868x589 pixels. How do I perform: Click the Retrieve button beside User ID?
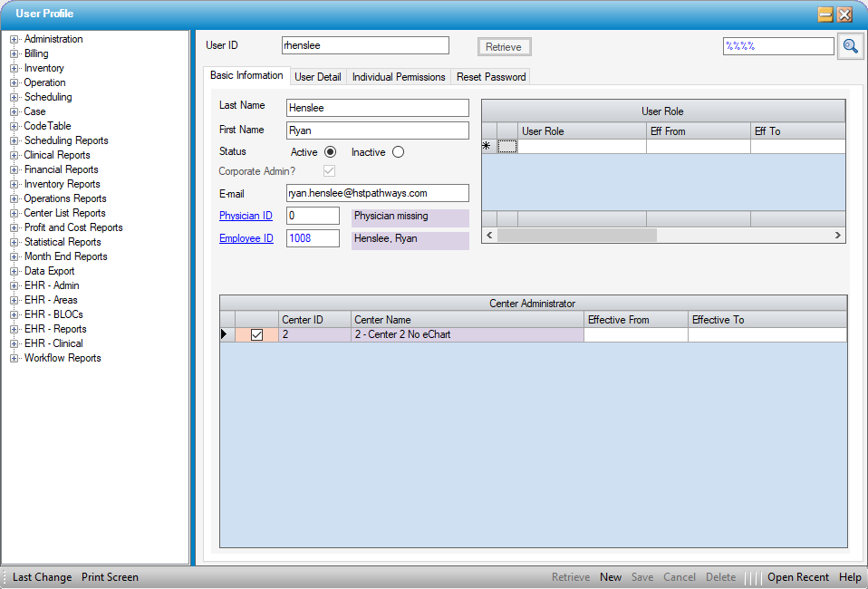tap(504, 47)
